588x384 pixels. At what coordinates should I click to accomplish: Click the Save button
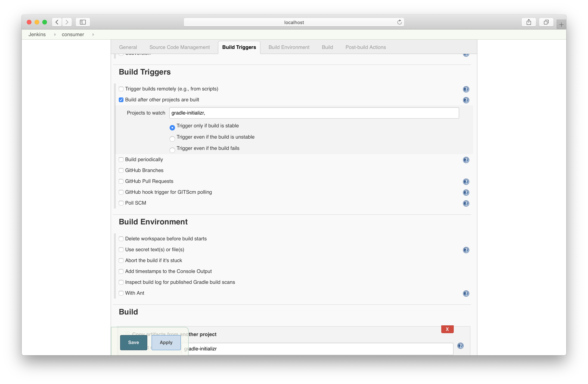tap(133, 342)
